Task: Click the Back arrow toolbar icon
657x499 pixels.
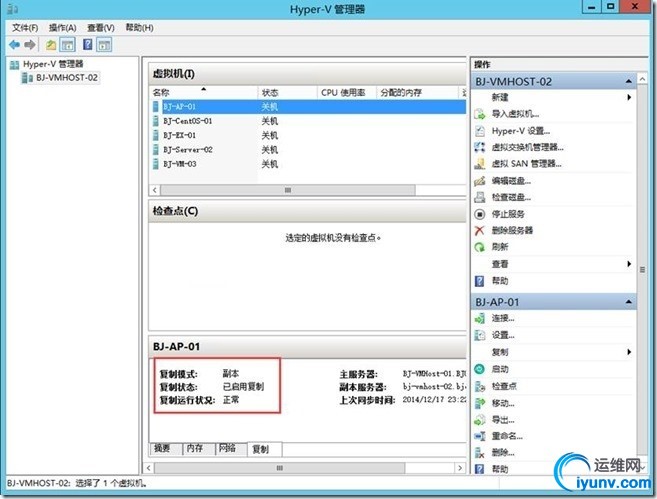Action: pyautogui.click(x=15, y=44)
